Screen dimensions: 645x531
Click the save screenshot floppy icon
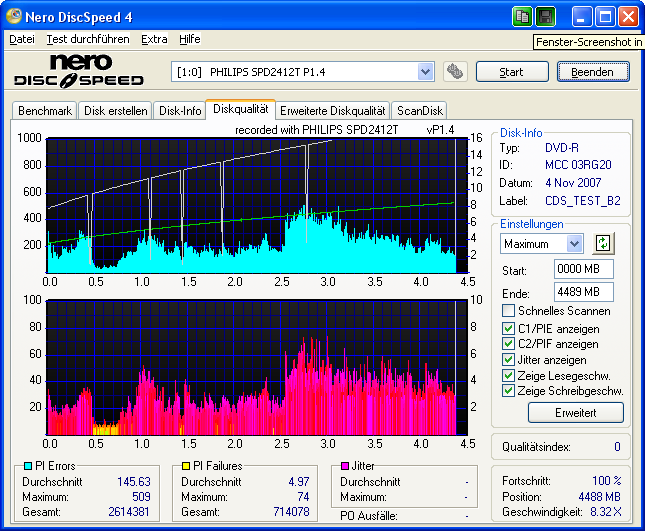545,17
